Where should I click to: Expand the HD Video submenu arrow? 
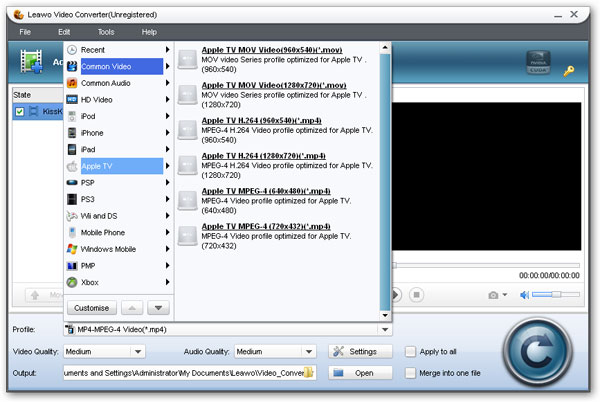pyautogui.click(x=168, y=99)
